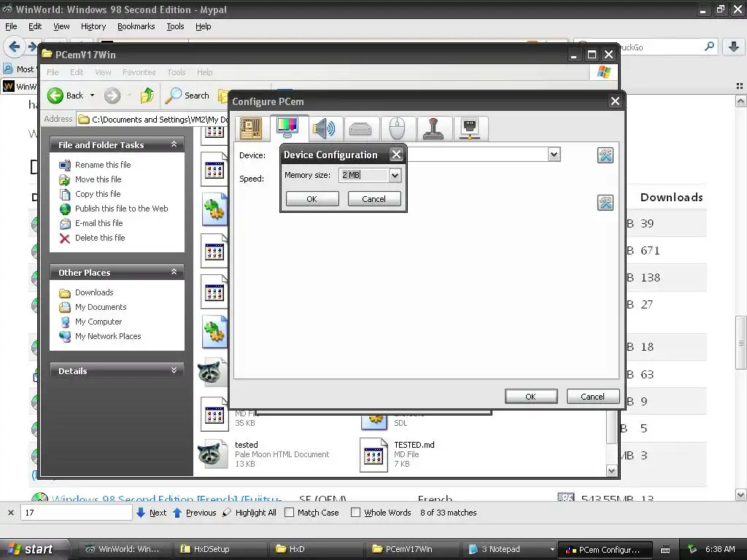Click Delete this file

100,238
